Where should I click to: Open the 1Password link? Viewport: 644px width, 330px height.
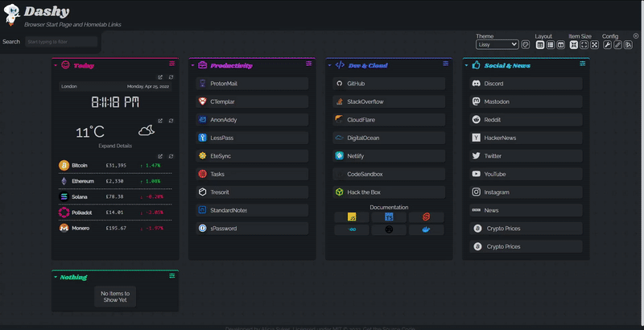(252, 229)
